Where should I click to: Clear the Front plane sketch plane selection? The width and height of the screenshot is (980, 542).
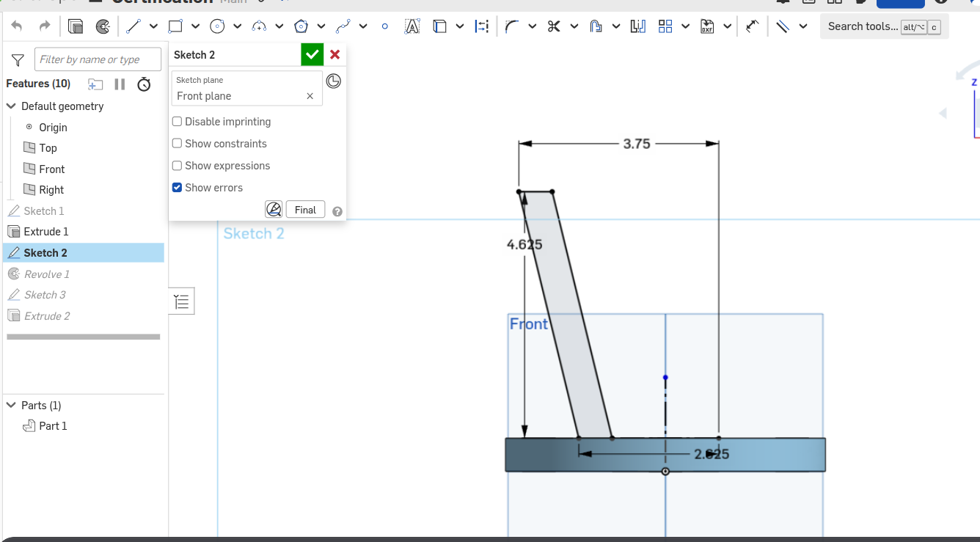(310, 96)
